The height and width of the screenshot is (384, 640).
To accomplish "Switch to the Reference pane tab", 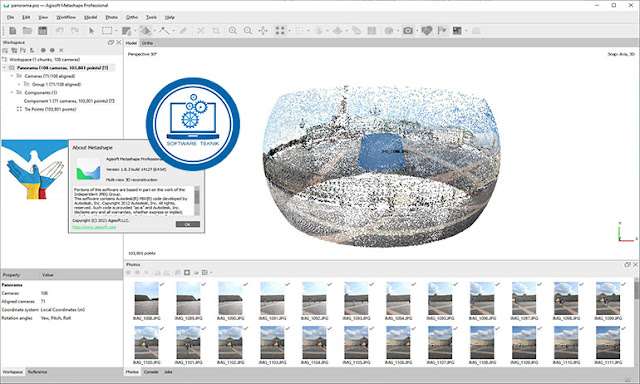I will (37, 372).
